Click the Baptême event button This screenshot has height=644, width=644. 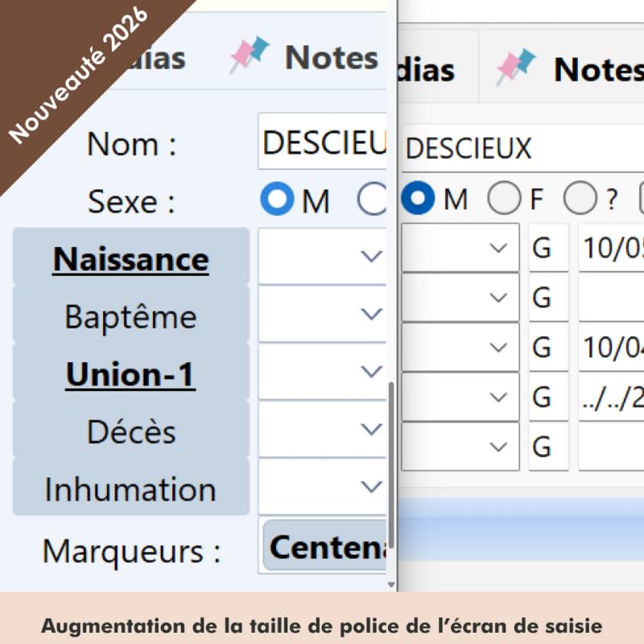[x=131, y=314]
